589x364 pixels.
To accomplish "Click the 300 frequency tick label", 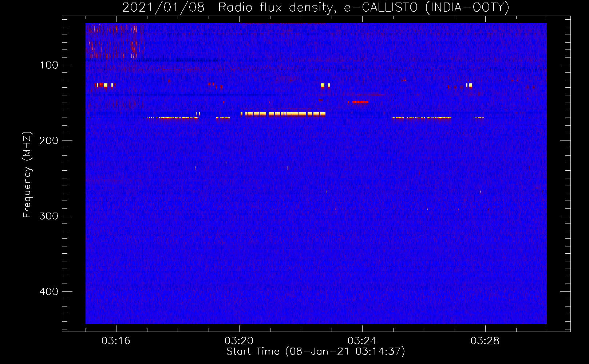I will point(49,216).
